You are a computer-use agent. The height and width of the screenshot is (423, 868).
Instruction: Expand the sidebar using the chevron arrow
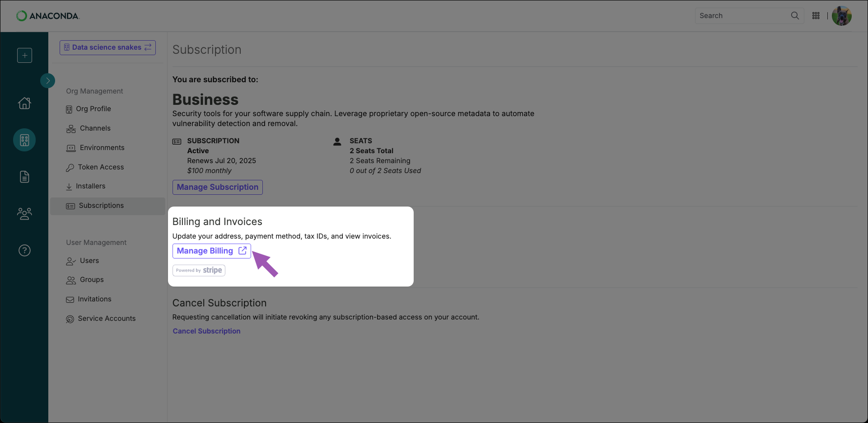coord(48,80)
